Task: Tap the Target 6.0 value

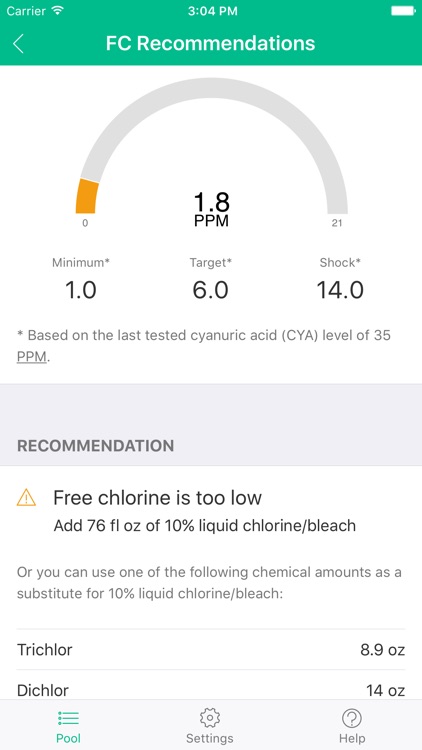Action: pyautogui.click(x=211, y=290)
